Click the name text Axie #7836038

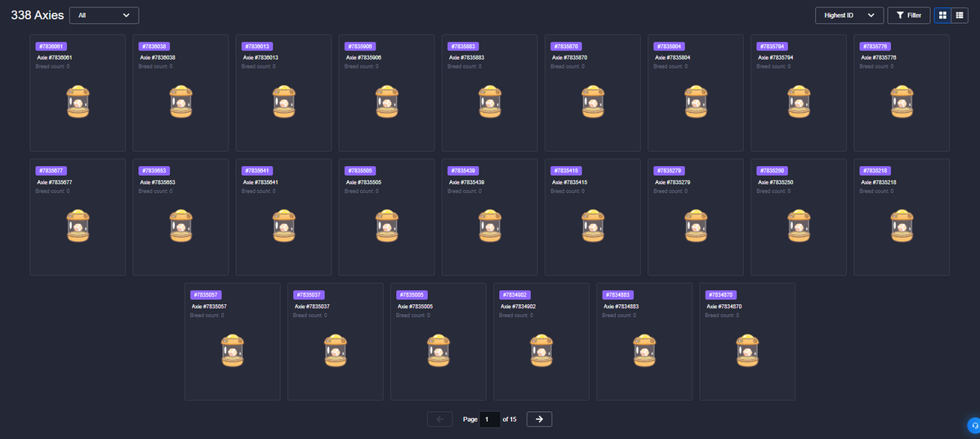tap(157, 58)
